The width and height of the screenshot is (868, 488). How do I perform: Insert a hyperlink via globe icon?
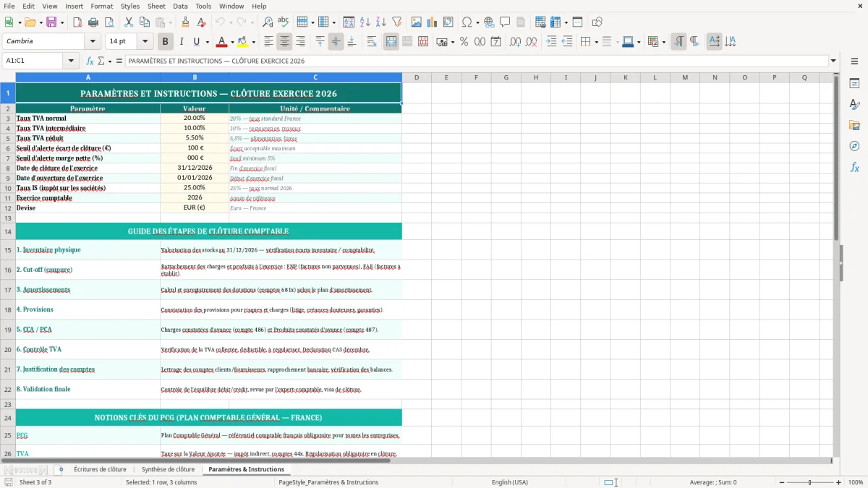[x=489, y=22]
